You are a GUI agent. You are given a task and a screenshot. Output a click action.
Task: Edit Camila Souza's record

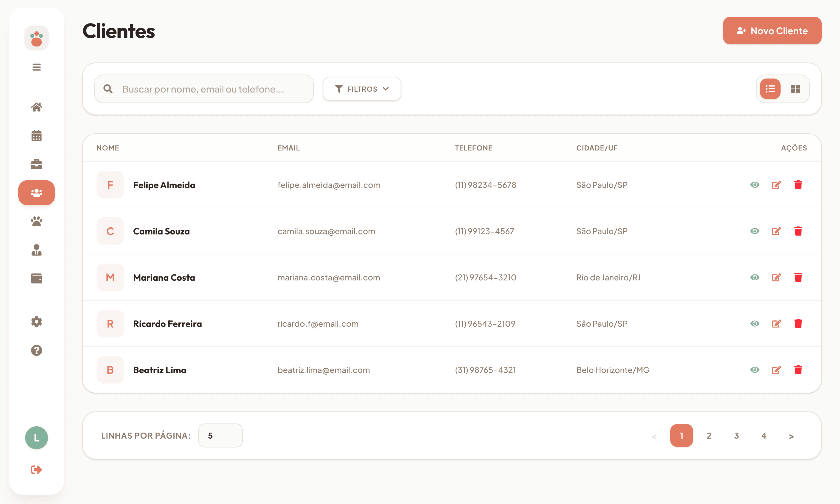777,231
